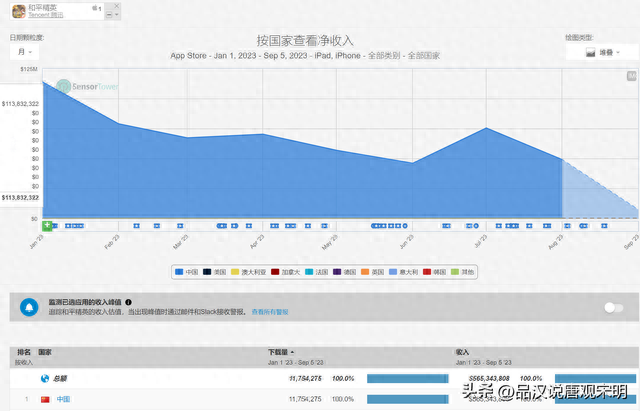Viewport: 640px width, 411px height.
Task: Click the Apple platform icon beside 和平精英
Action: (x=95, y=8)
